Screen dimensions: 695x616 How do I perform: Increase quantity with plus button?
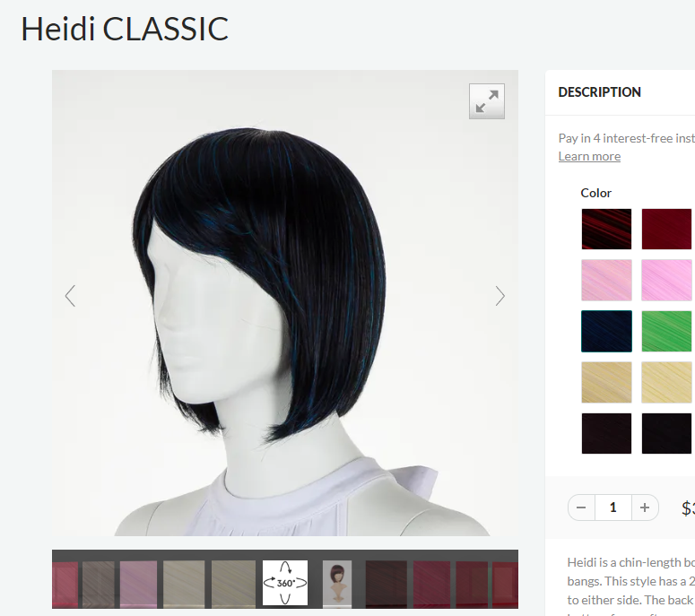click(x=645, y=508)
